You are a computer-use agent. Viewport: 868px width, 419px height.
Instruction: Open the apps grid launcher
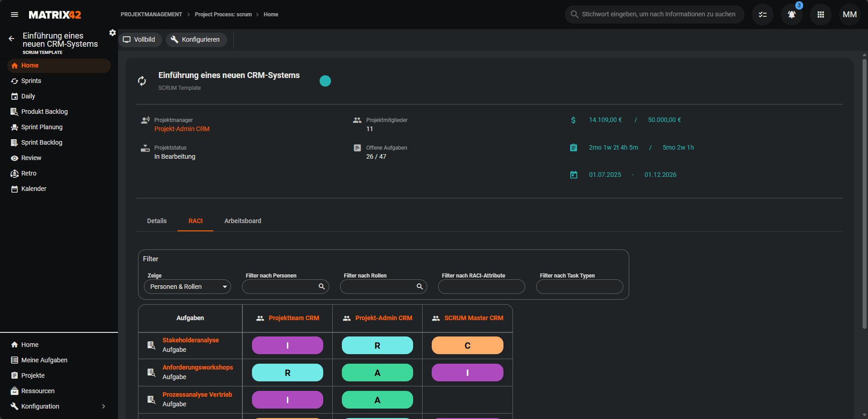click(x=820, y=15)
